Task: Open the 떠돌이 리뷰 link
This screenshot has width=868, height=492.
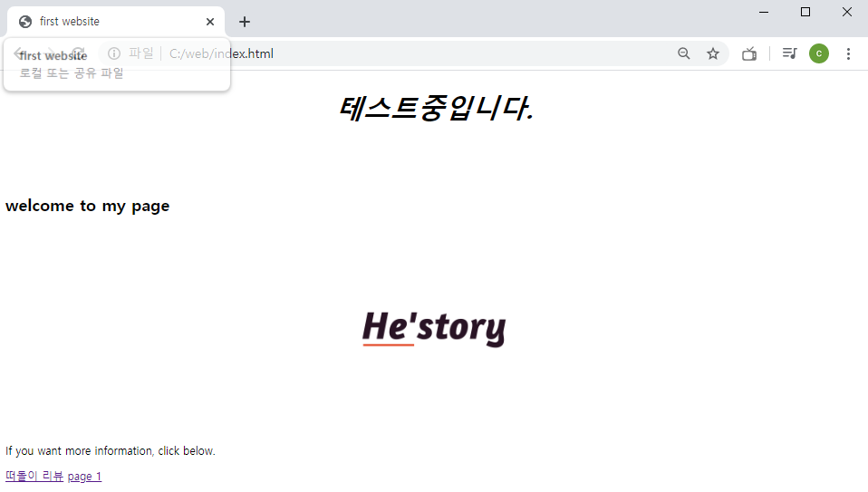Action: [34, 476]
